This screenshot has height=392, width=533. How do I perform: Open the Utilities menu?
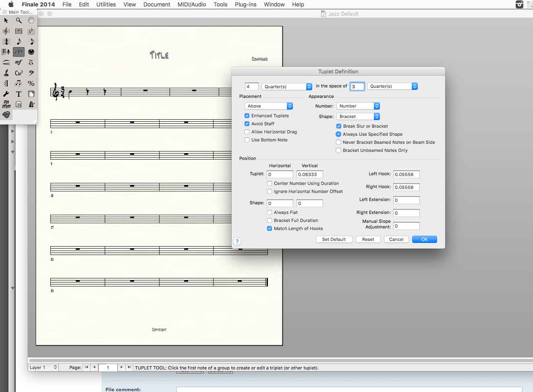coord(106,4)
